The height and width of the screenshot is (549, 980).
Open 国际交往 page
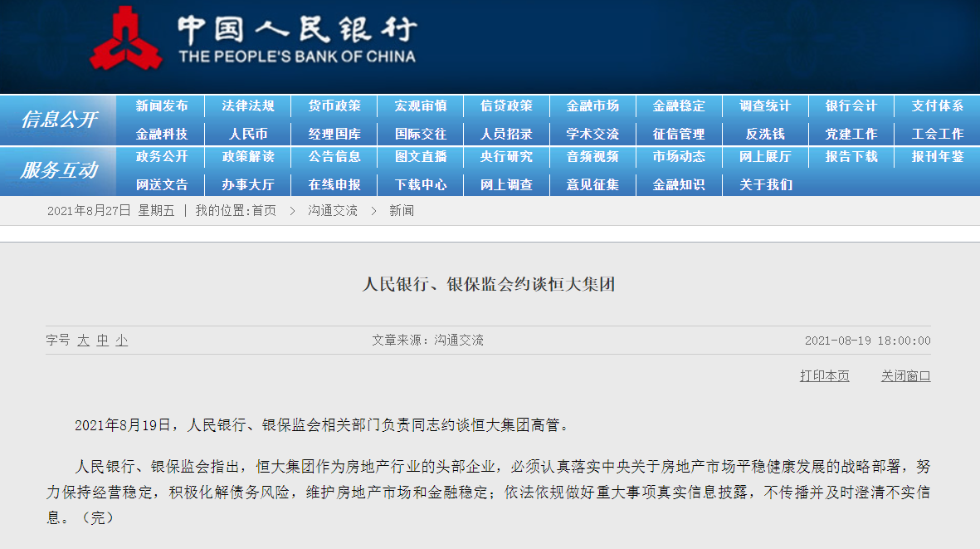click(421, 134)
